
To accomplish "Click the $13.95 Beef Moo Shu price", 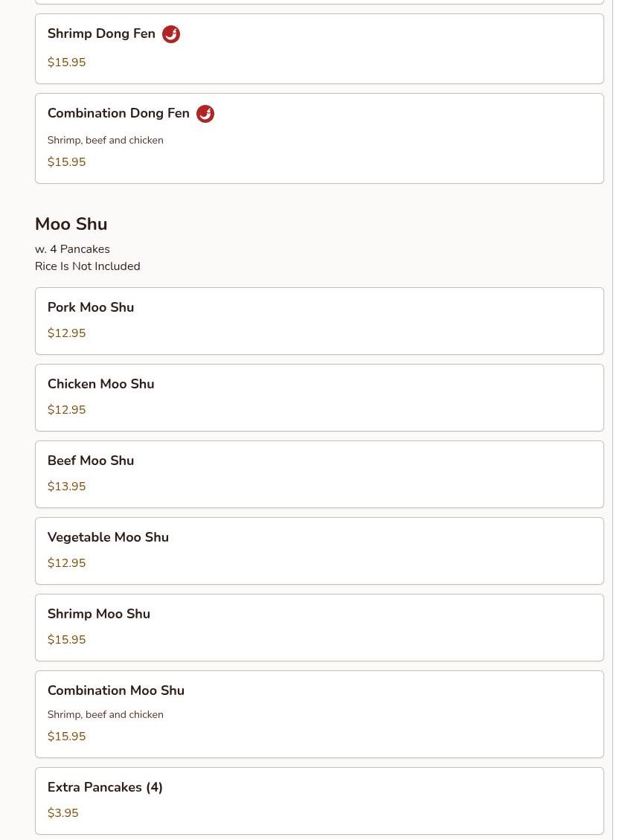I will coord(66,487).
